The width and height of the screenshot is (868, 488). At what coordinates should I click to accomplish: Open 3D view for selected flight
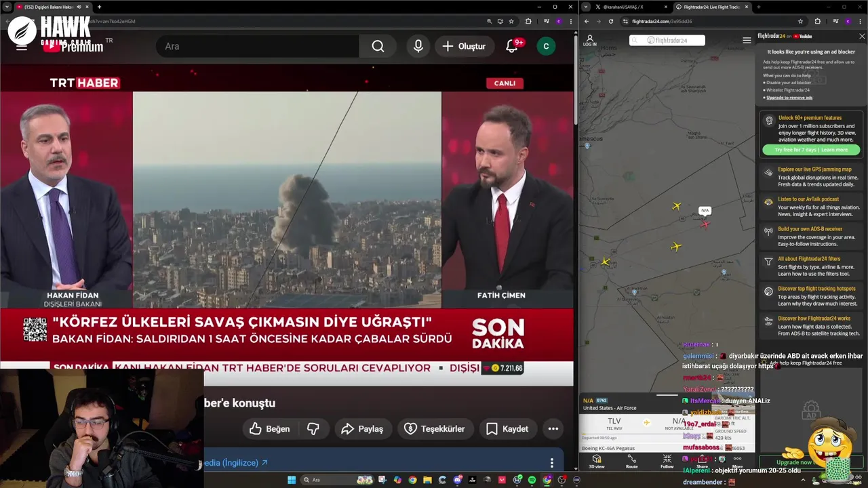click(x=597, y=462)
